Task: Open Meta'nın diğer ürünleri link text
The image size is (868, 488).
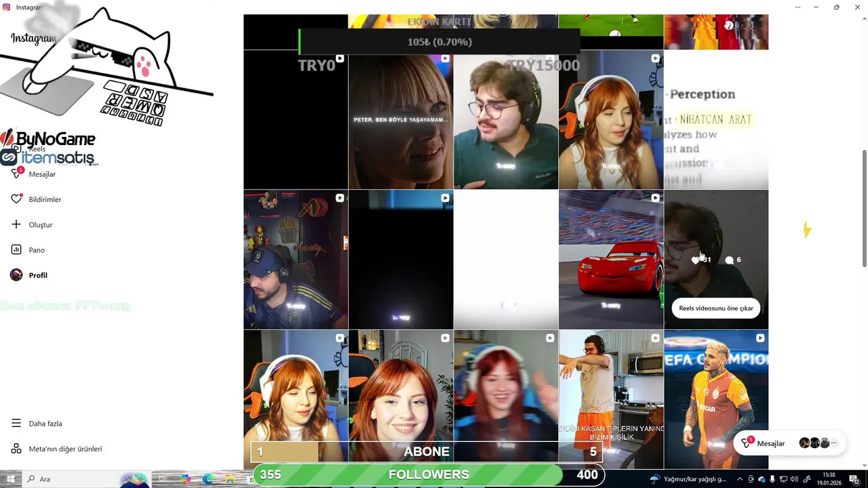Action: [65, 449]
